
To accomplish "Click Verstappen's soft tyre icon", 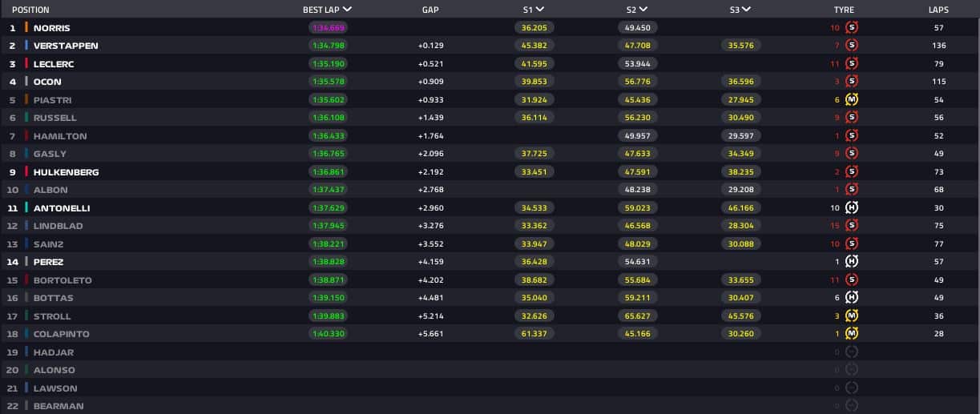I will pyautogui.click(x=852, y=46).
